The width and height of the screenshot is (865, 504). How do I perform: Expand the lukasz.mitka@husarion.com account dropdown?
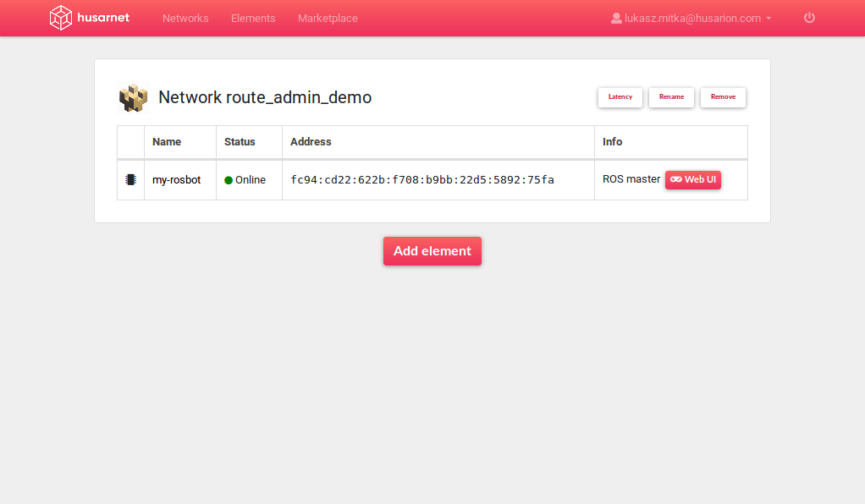691,19
